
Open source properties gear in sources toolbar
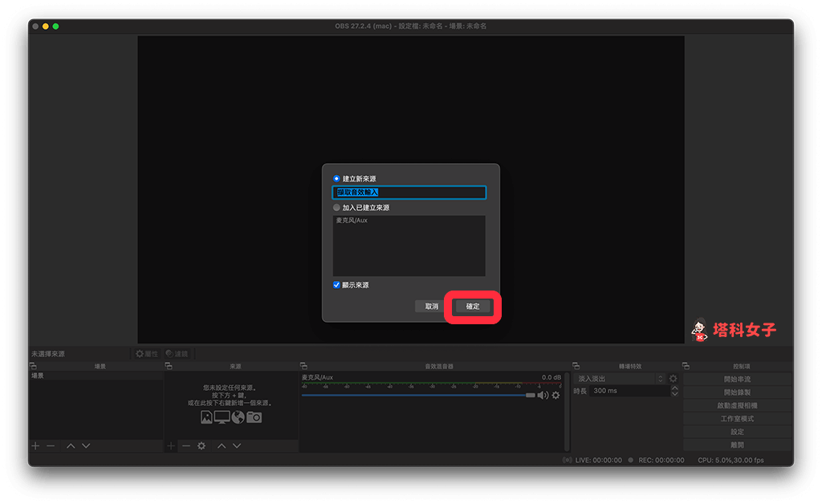pyautogui.click(x=201, y=445)
